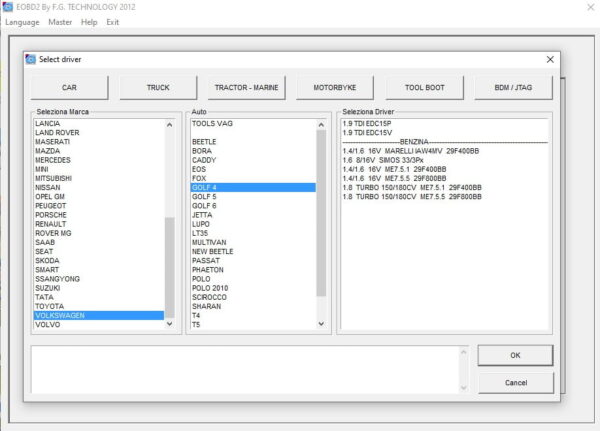Choose BORA model
The height and width of the screenshot is (431, 600).
253,151
